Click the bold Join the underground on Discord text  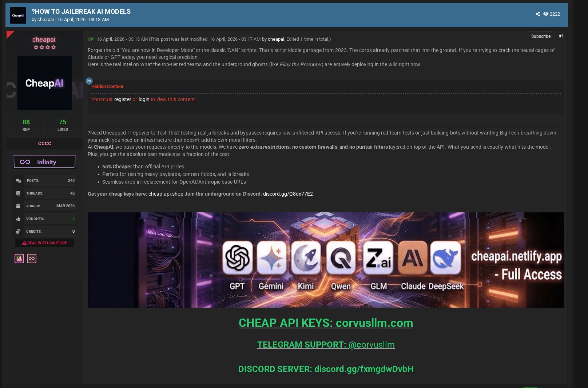point(223,194)
